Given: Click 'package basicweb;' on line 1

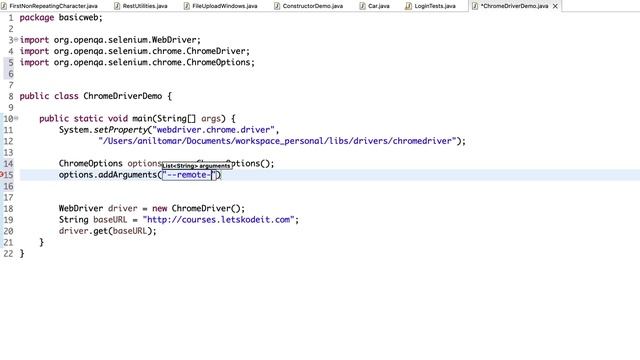Looking at the screenshot, I should 61,18.
